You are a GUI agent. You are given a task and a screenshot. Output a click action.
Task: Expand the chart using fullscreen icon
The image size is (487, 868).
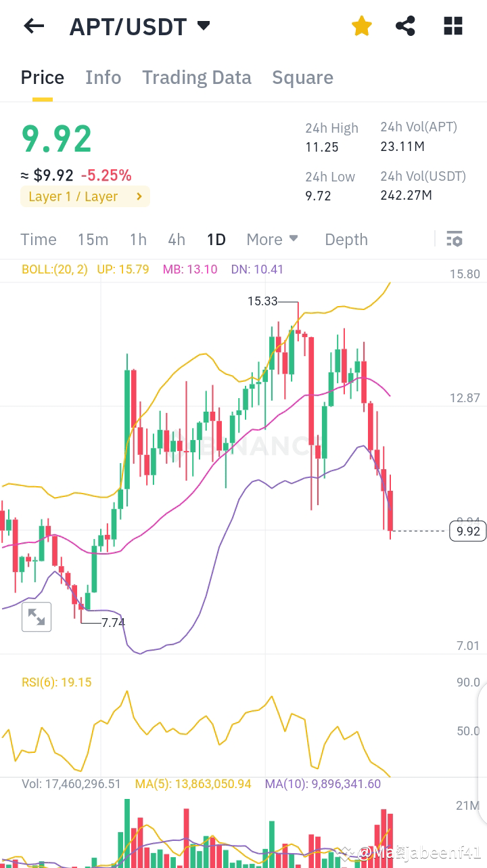click(37, 617)
